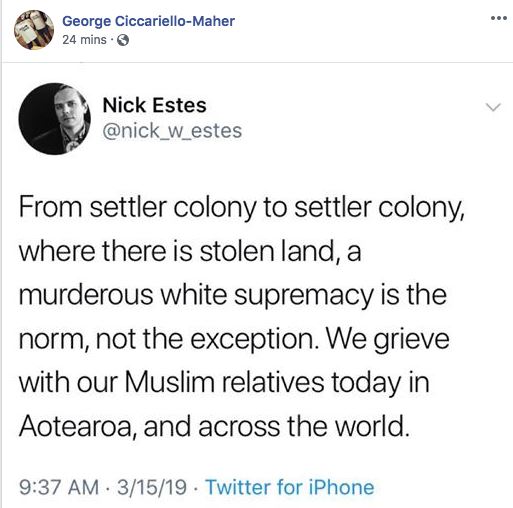Click the globe public privacy icon

pos(123,40)
